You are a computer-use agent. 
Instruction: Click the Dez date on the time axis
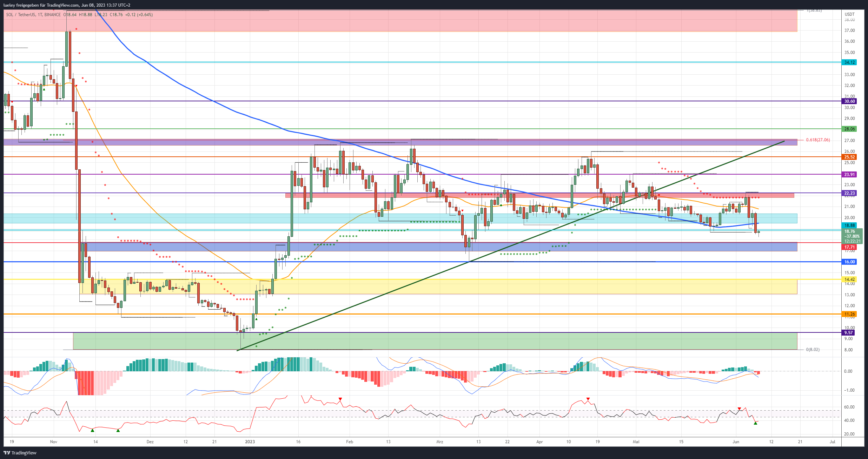click(150, 442)
